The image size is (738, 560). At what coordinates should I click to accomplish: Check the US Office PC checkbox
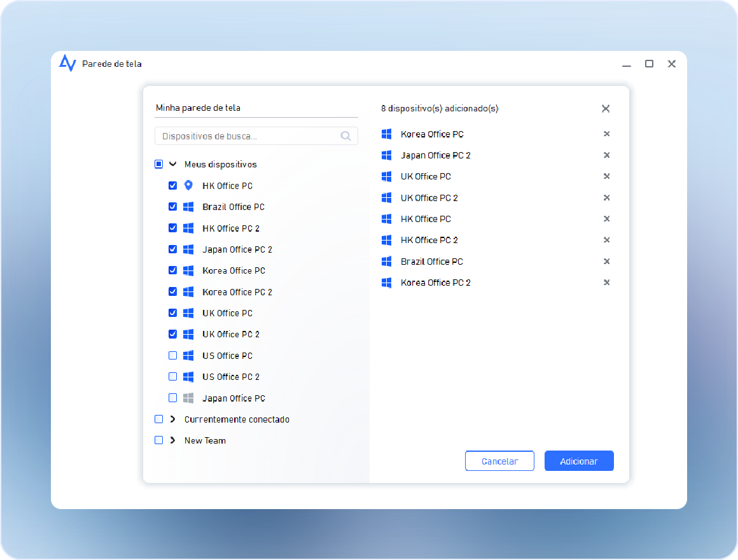(x=172, y=356)
